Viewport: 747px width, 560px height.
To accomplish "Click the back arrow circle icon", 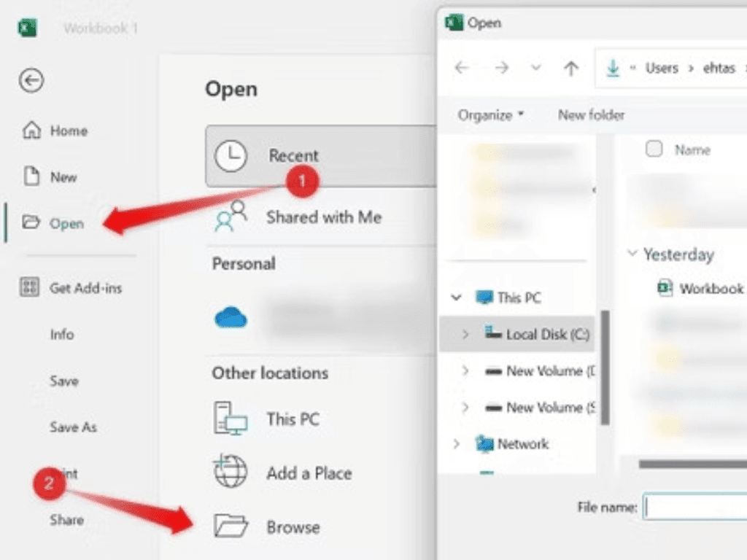I will coord(31,81).
